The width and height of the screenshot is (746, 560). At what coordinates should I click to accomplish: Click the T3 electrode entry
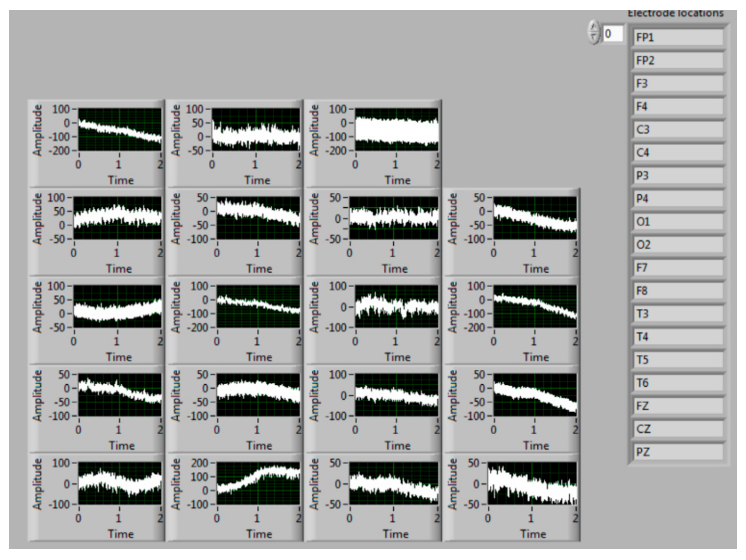click(x=678, y=314)
